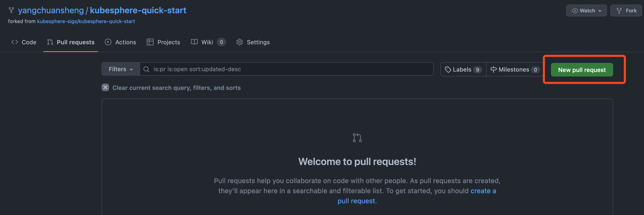Click the book icon in the Wiki tab
The height and width of the screenshot is (215, 644).
[194, 42]
